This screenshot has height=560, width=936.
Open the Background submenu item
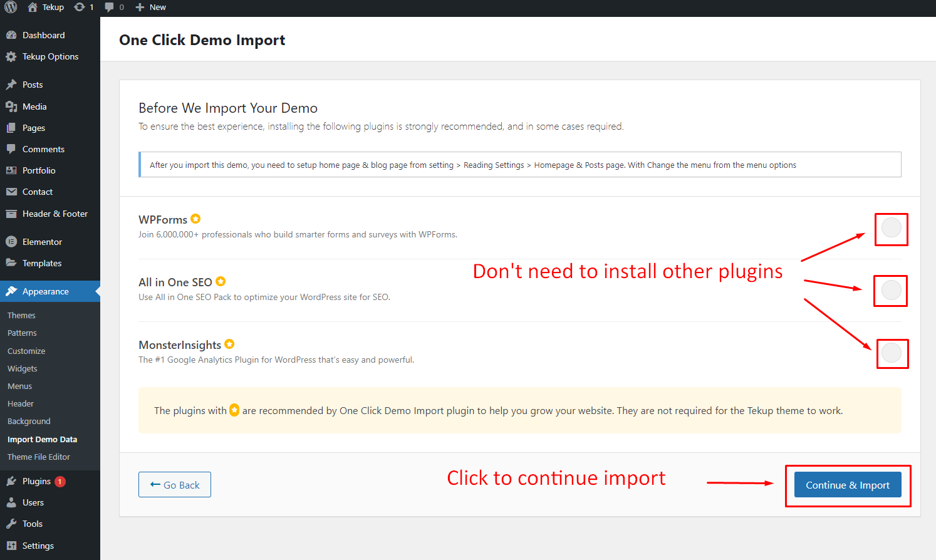29,422
